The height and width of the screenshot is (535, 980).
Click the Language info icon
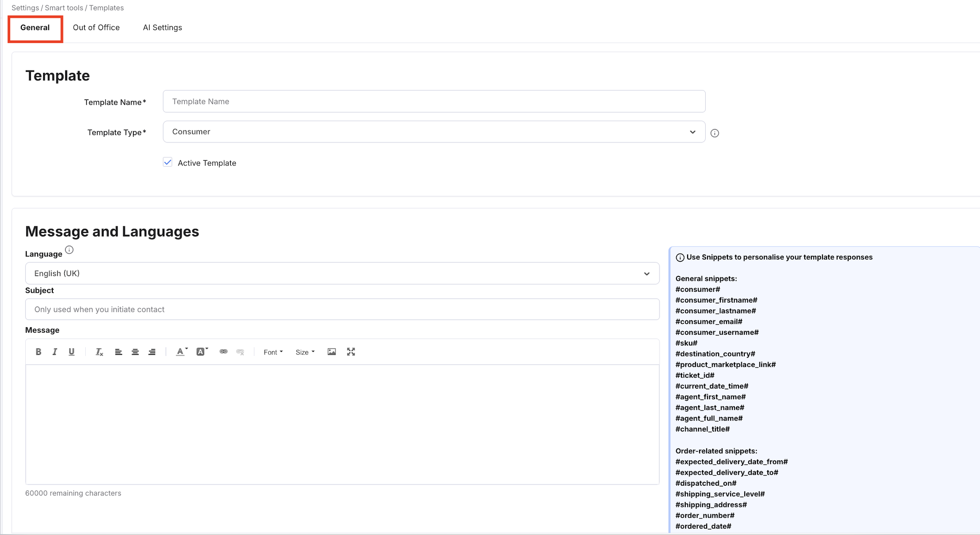click(x=69, y=250)
